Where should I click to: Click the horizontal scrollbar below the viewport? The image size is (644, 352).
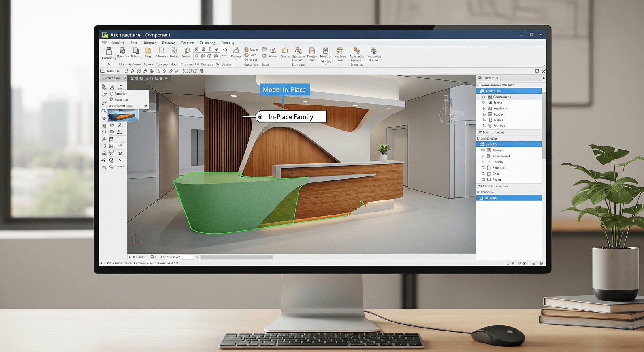[237, 257]
